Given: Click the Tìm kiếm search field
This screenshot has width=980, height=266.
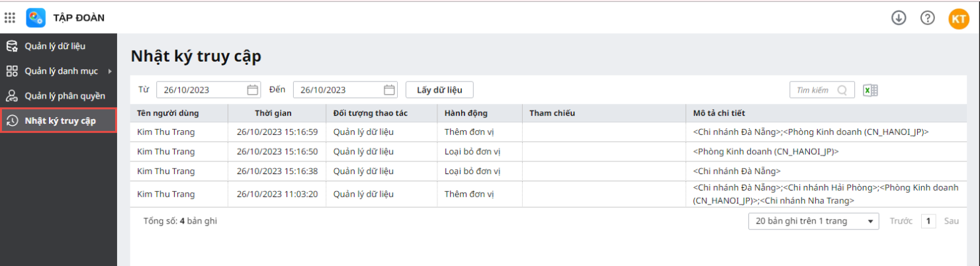Looking at the screenshot, I should (x=813, y=90).
